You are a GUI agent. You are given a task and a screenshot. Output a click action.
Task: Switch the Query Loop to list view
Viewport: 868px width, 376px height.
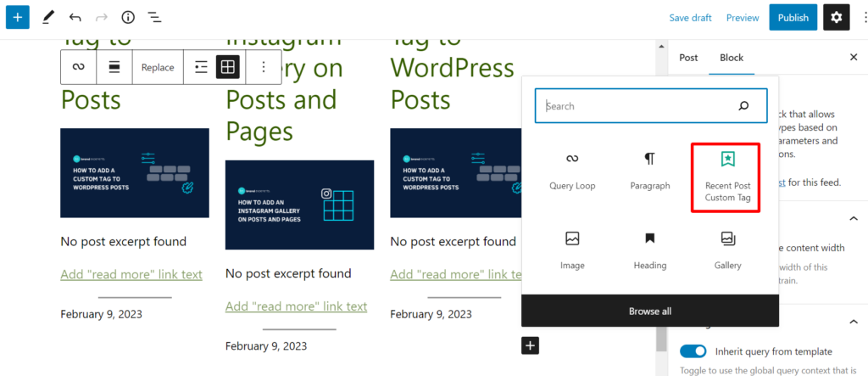[x=202, y=67]
